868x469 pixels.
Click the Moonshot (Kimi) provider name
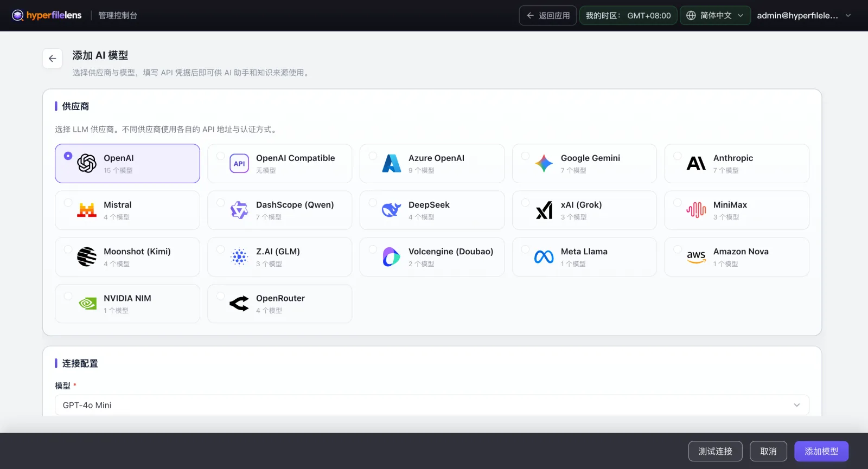[137, 252]
